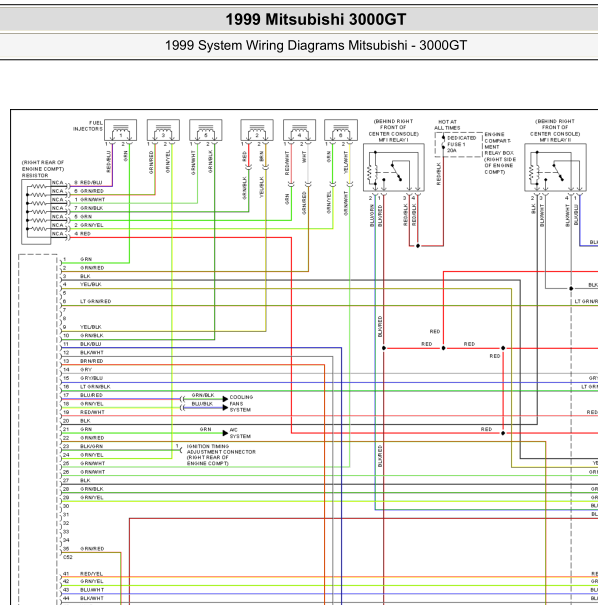Image resolution: width=598 pixels, height=605 pixels.
Task: Select the resistor block near engine compartment label
Action: point(36,212)
